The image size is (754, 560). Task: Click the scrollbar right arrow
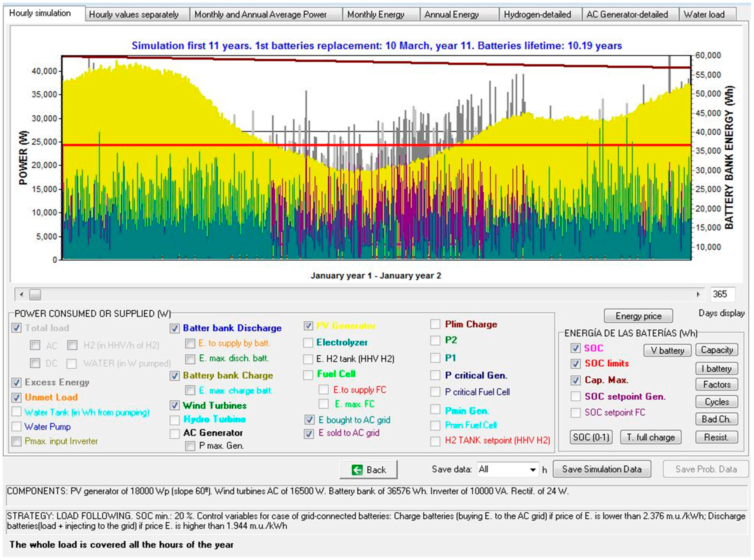[x=698, y=294]
